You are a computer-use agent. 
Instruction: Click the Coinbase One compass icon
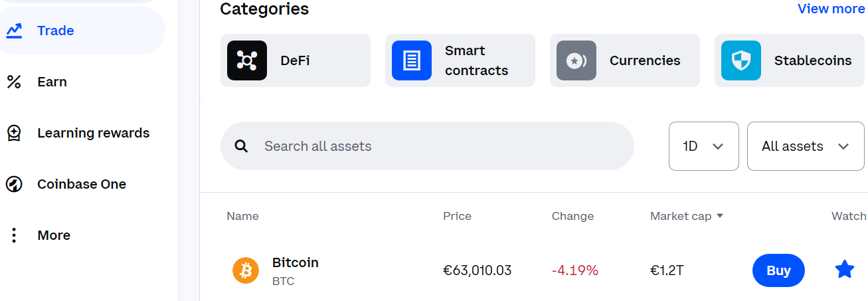point(14,184)
